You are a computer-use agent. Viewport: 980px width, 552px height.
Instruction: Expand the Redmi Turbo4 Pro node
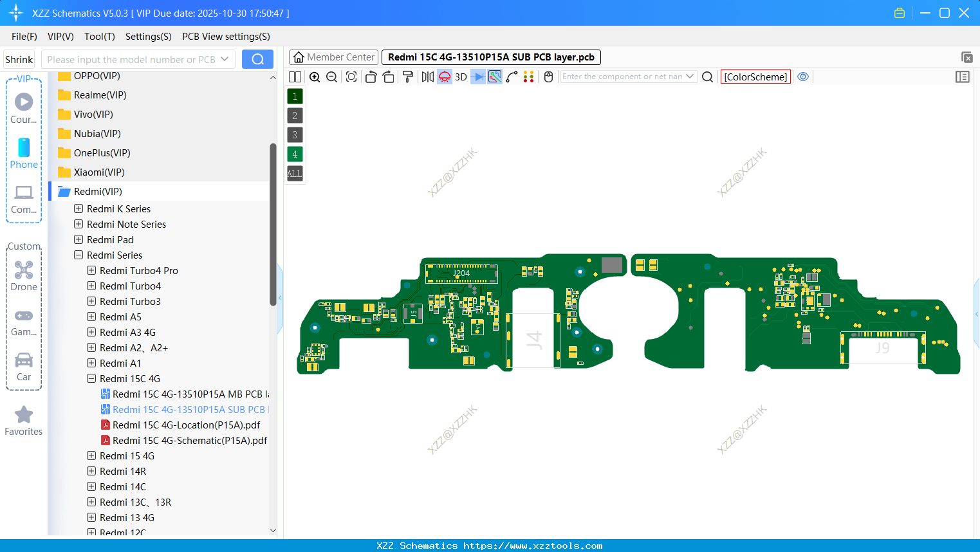click(x=91, y=270)
